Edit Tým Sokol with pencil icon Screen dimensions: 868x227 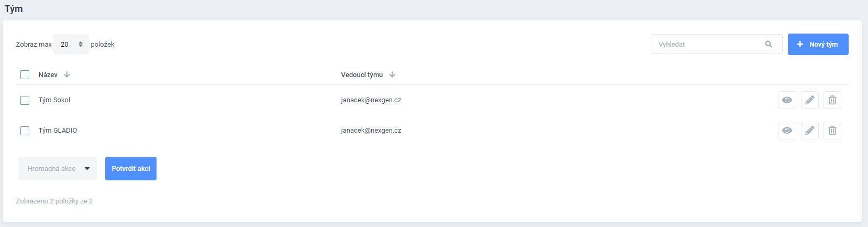(x=809, y=100)
